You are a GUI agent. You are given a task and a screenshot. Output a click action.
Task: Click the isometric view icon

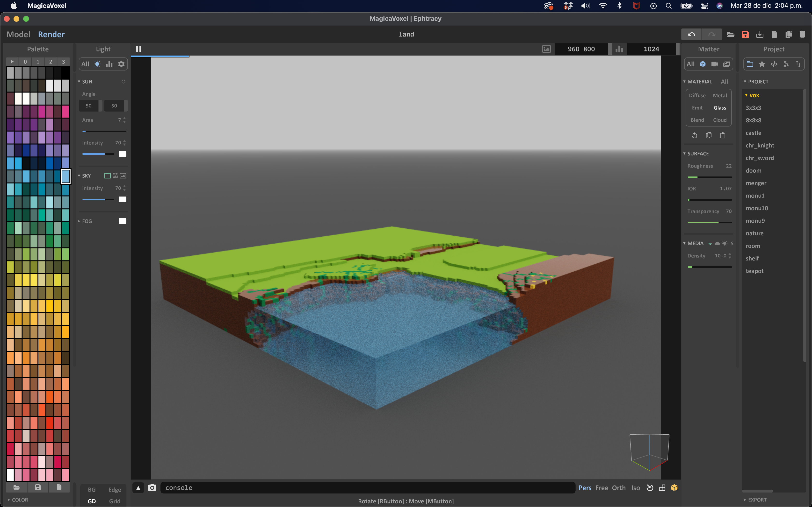[x=636, y=488]
